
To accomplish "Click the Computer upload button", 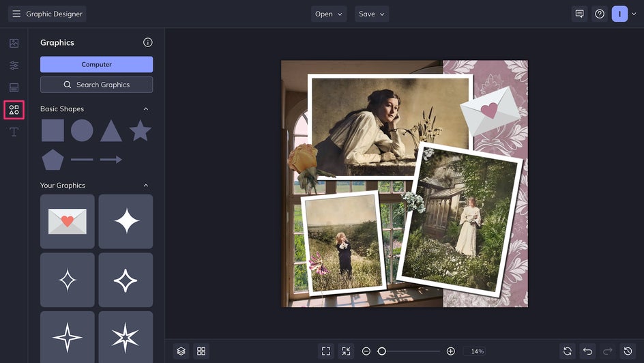I will (96, 64).
